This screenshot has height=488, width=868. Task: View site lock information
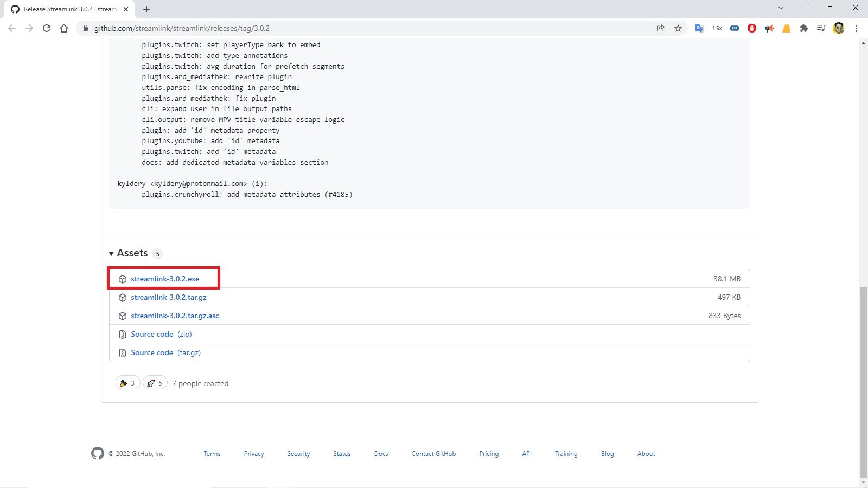85,28
